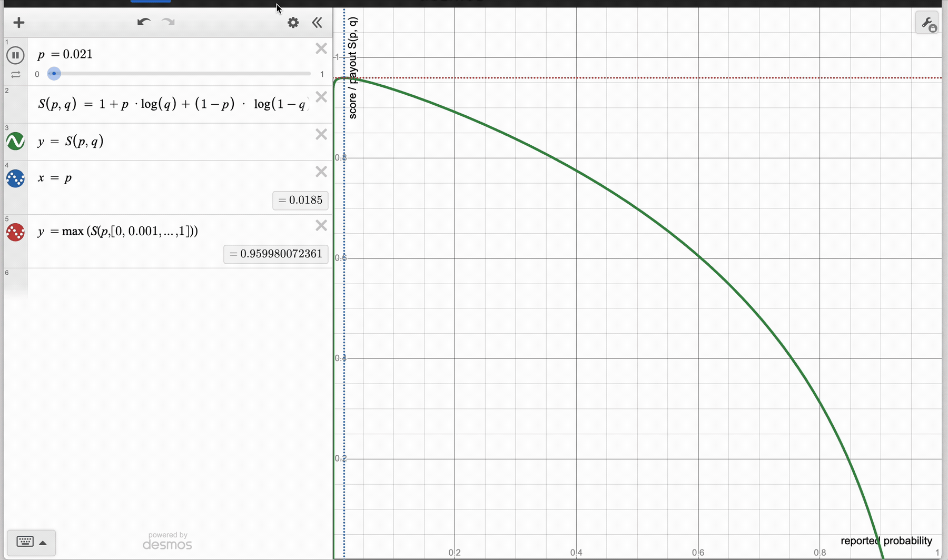Click the 0.2 x-axis tick label
The width and height of the screenshot is (948, 560).
[x=455, y=553]
